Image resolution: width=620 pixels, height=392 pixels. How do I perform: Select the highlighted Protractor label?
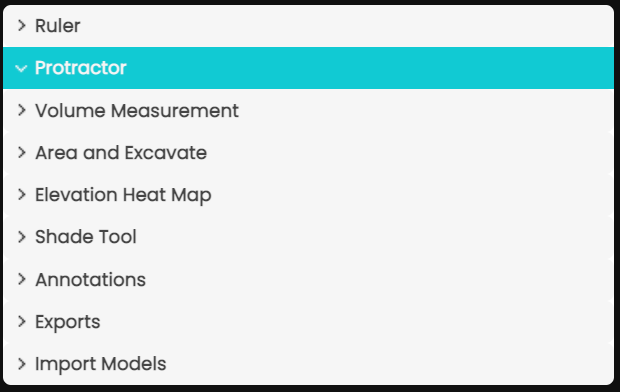[81, 68]
